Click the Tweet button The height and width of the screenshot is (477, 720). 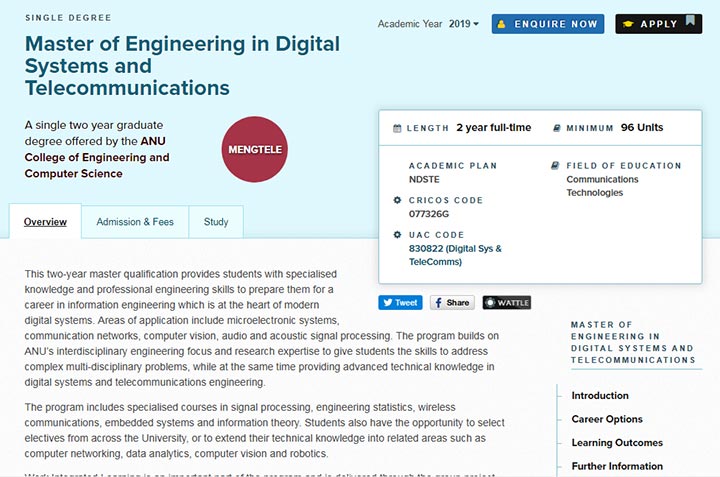click(x=400, y=303)
